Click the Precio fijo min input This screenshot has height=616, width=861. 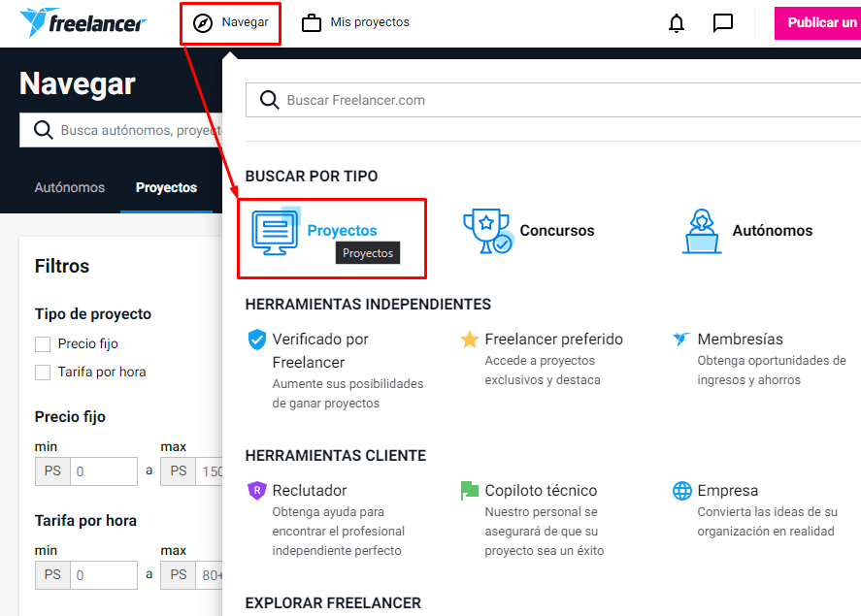pos(104,471)
